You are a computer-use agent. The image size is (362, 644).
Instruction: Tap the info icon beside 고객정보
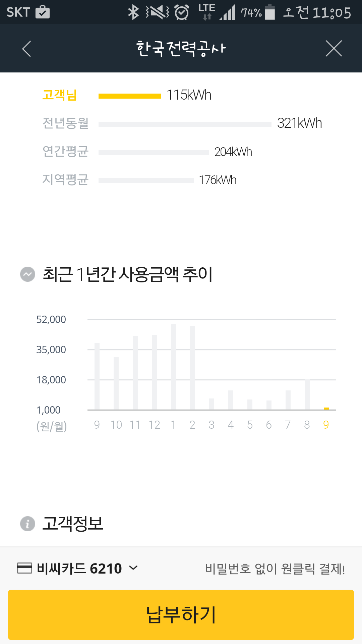(x=27, y=524)
